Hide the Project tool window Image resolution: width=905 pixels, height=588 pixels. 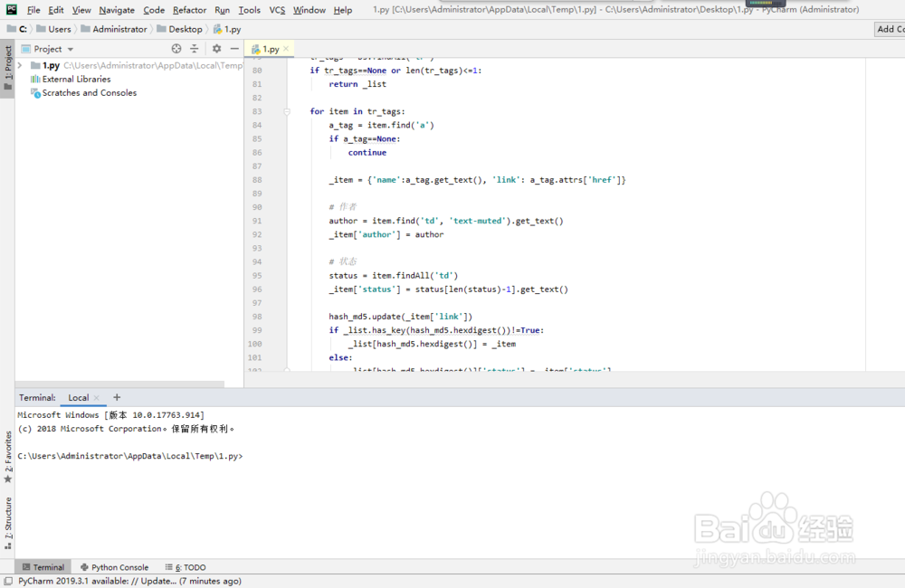click(x=234, y=49)
